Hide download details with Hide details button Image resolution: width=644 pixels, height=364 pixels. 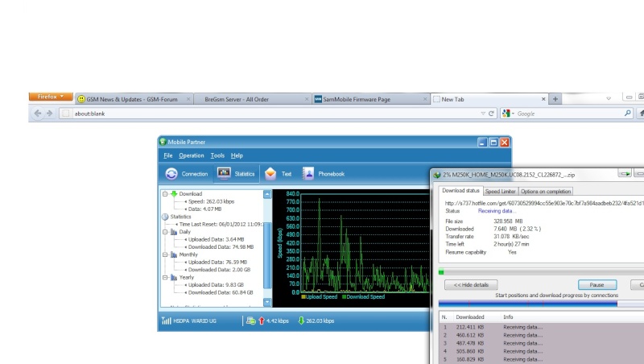pos(471,285)
